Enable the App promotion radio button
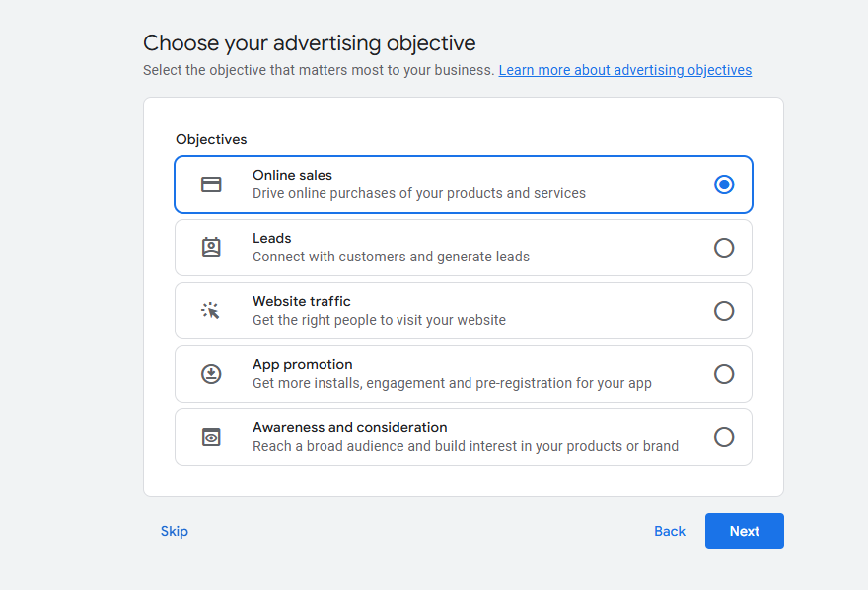868x590 pixels. [x=724, y=374]
